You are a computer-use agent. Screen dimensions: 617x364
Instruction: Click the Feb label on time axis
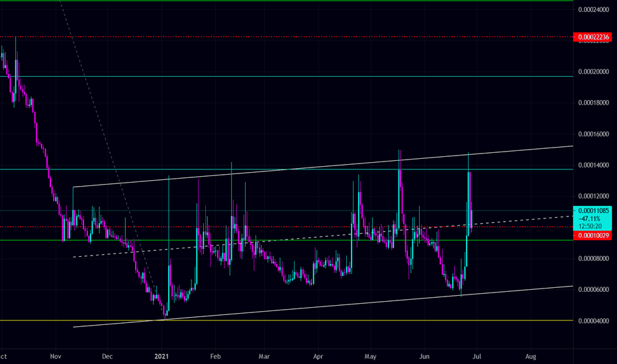tap(215, 357)
